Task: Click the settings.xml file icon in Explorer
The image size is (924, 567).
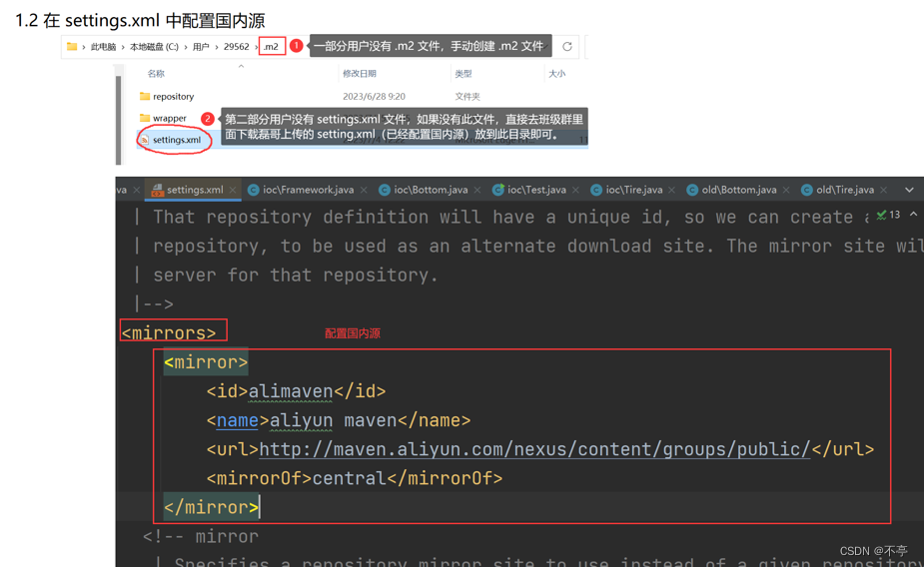Action: click(145, 140)
